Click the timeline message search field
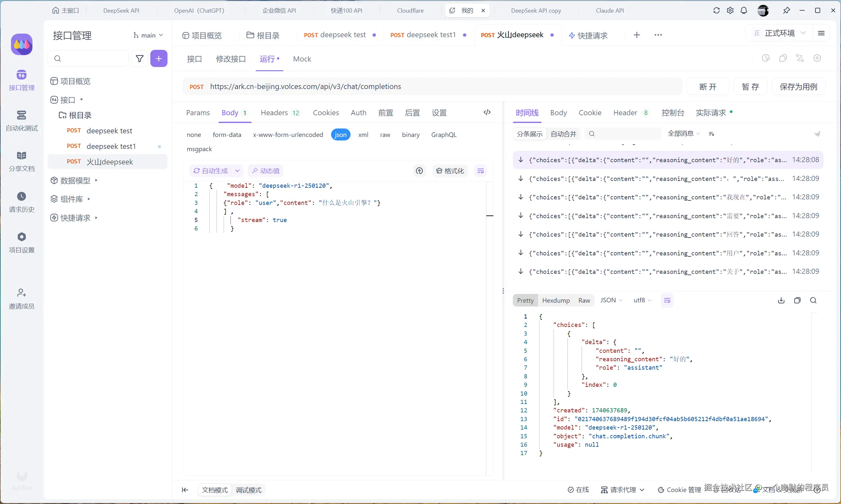The width and height of the screenshot is (841, 504). pos(625,134)
